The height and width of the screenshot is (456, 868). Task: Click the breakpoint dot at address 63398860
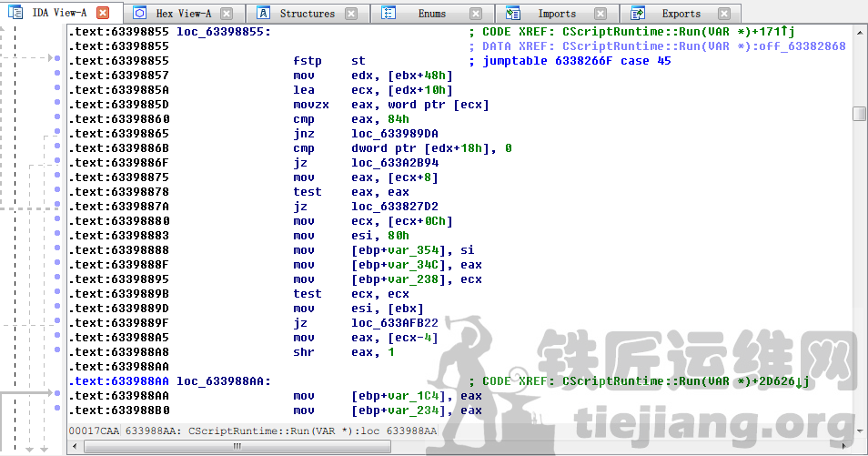57,117
